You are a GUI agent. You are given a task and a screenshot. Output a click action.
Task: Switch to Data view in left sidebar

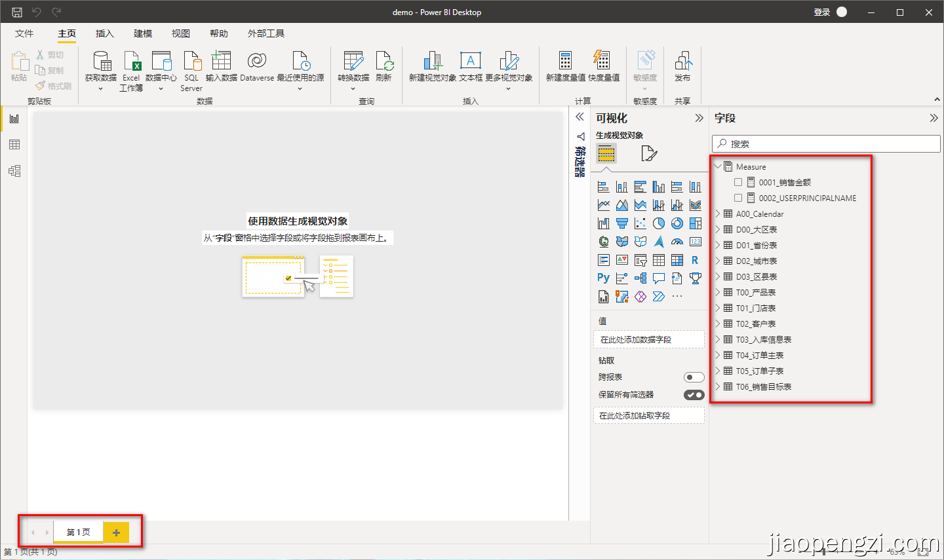pyautogui.click(x=14, y=145)
